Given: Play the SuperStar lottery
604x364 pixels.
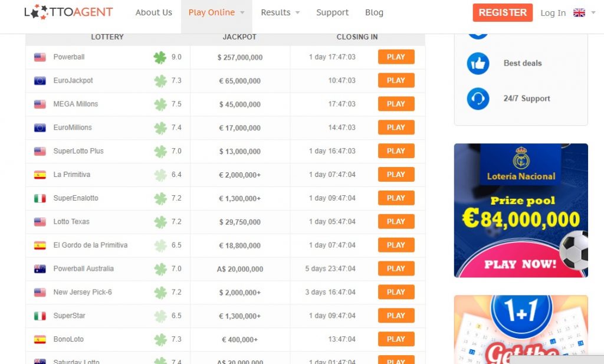Looking at the screenshot, I should click(x=396, y=315).
